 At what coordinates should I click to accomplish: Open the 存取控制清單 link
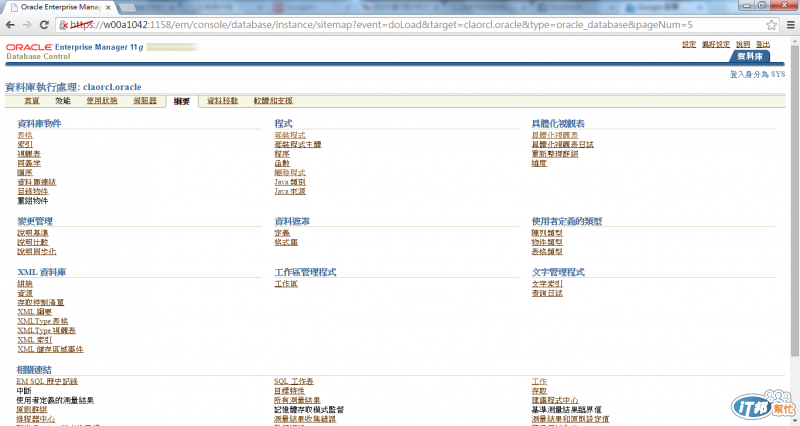pyautogui.click(x=41, y=303)
